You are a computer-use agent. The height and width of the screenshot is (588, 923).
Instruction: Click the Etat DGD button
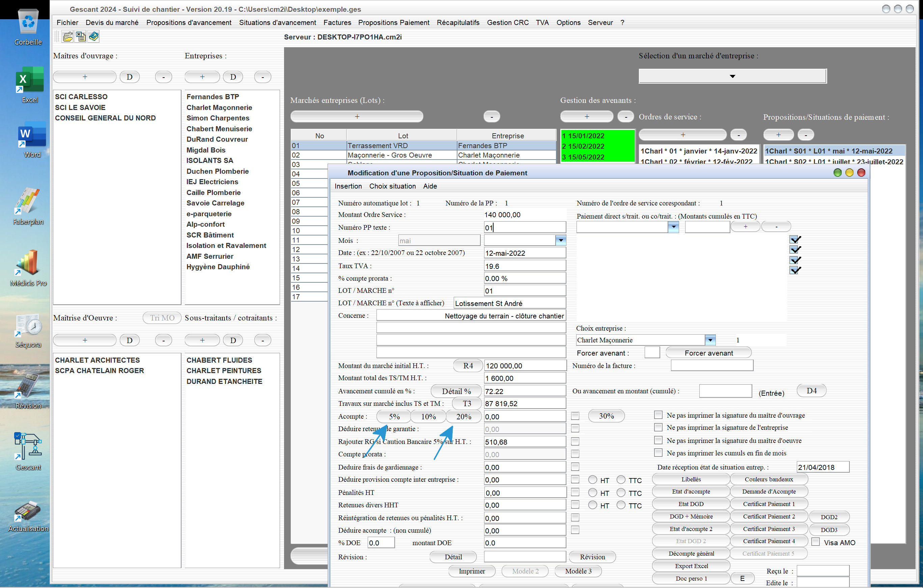click(x=691, y=504)
